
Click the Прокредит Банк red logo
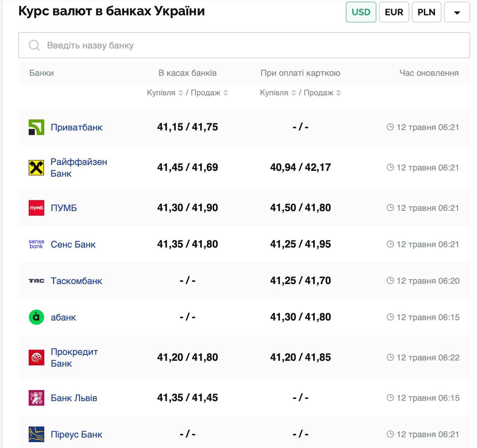pos(37,358)
